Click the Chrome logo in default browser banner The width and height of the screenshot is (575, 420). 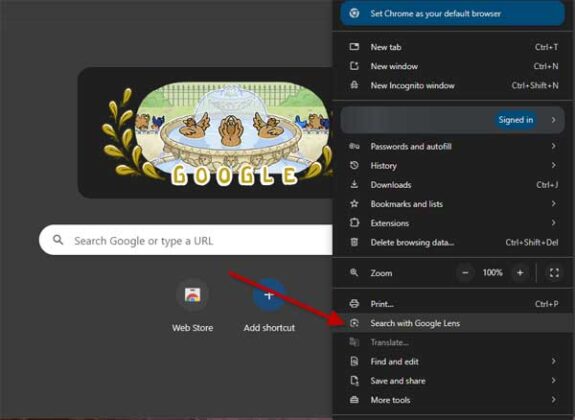click(x=354, y=13)
